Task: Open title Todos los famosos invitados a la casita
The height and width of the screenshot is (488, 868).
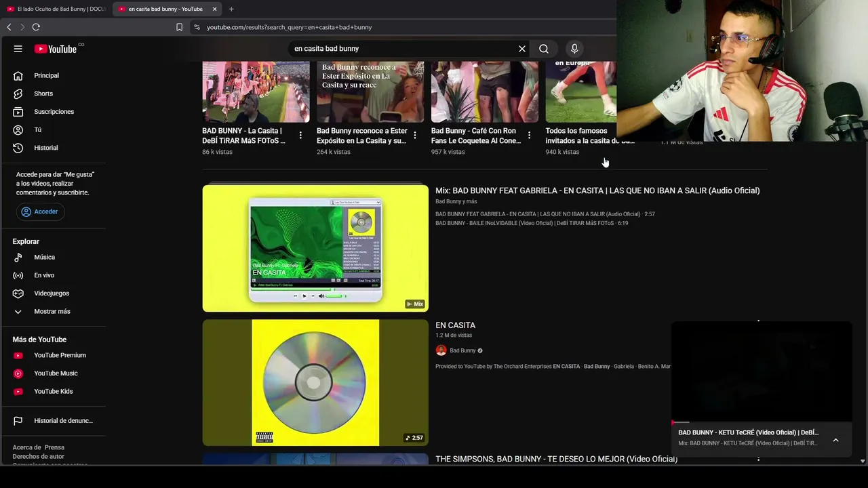Action: tap(590, 136)
